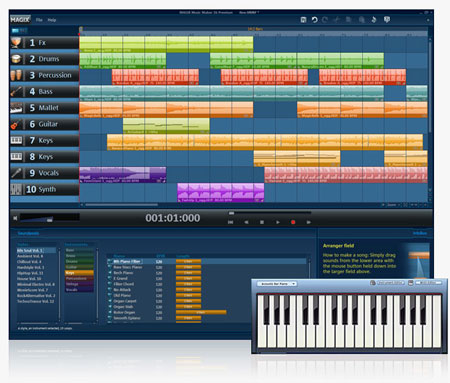450x383 pixels.
Task: Click the help speech-bubble toolbar icon
Action: tap(387, 20)
